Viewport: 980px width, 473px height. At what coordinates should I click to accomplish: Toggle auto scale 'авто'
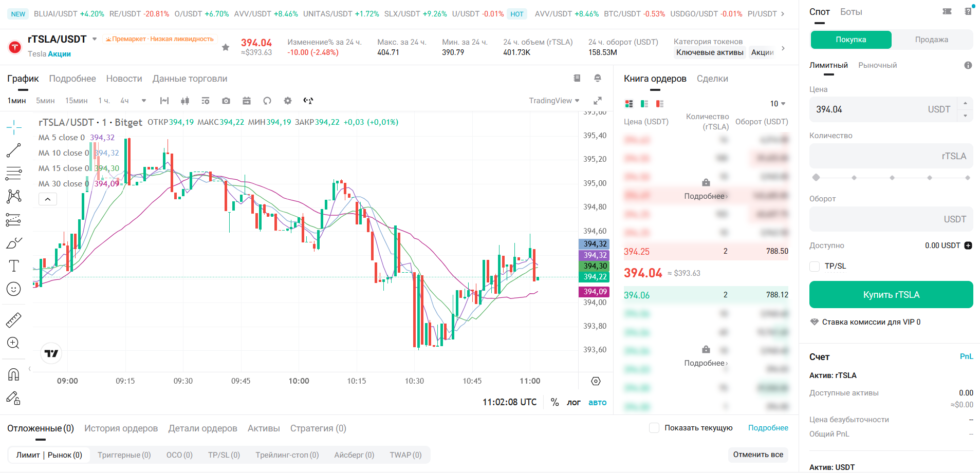coord(597,402)
